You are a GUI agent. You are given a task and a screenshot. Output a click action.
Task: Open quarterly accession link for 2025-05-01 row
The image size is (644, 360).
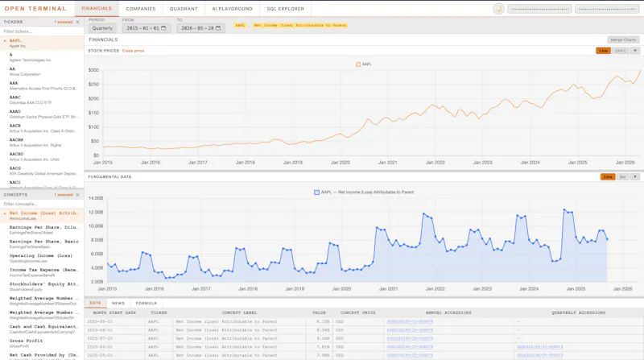(x=539, y=355)
